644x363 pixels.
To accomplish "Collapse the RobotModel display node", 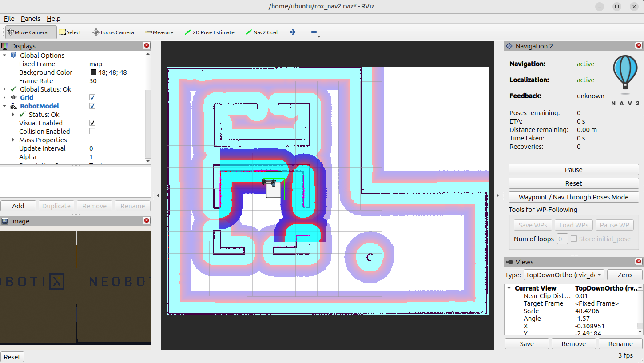I will (x=5, y=106).
